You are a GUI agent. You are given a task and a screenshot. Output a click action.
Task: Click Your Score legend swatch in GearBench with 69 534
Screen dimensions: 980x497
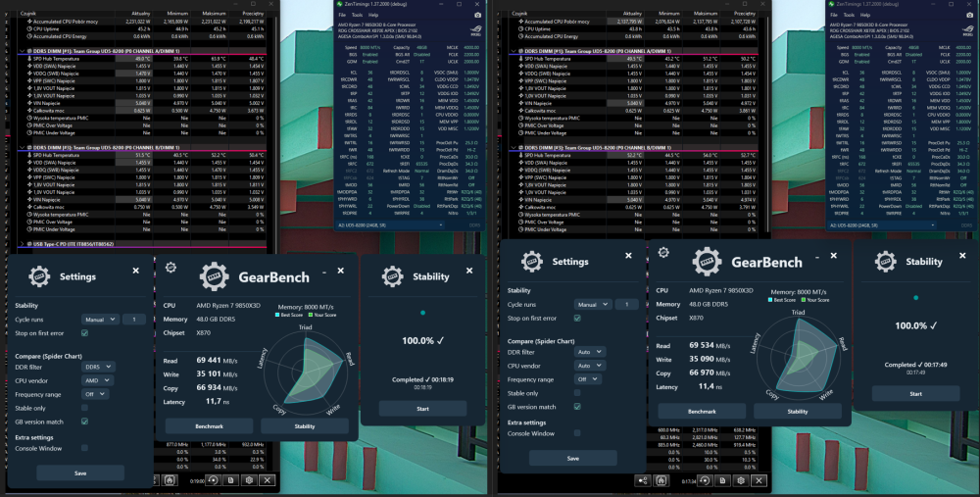804,300
